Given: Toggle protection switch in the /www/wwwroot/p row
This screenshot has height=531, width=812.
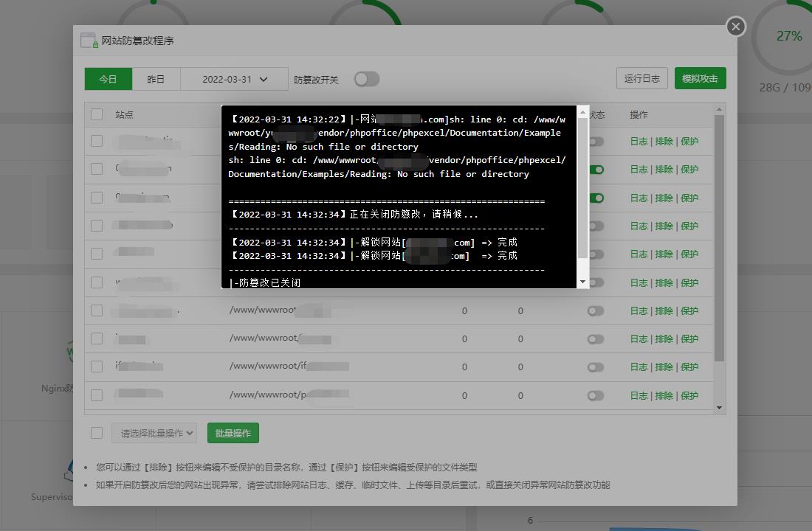Looking at the screenshot, I should pos(596,396).
